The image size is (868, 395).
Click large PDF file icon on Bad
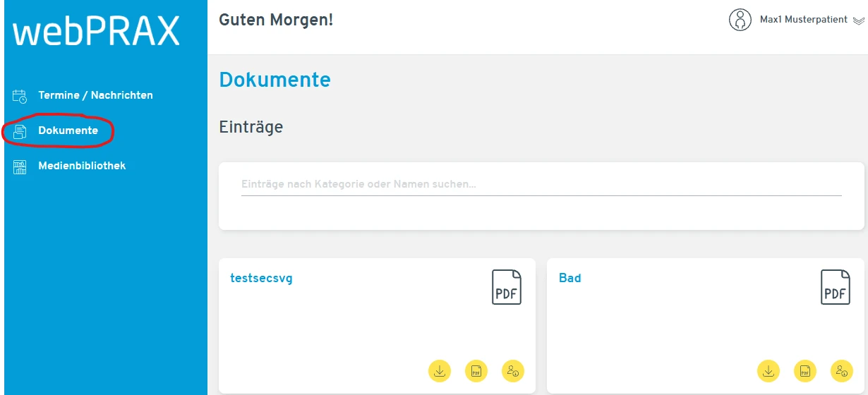pyautogui.click(x=836, y=287)
